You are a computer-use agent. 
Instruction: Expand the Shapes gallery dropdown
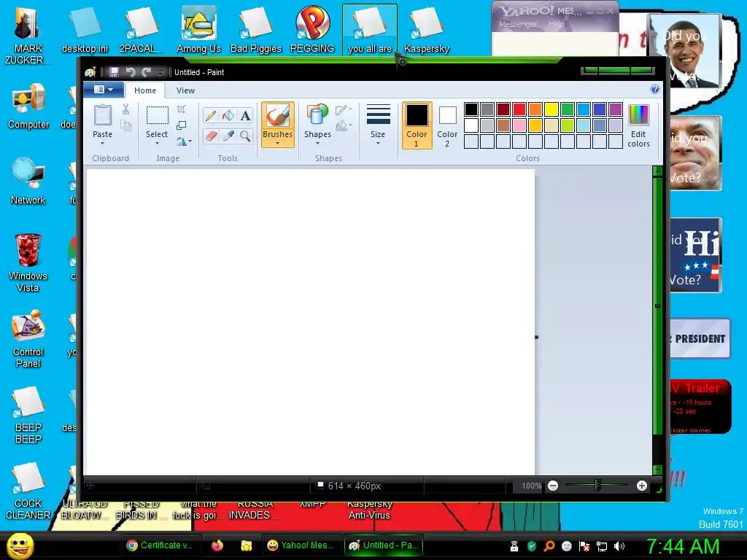[317, 144]
